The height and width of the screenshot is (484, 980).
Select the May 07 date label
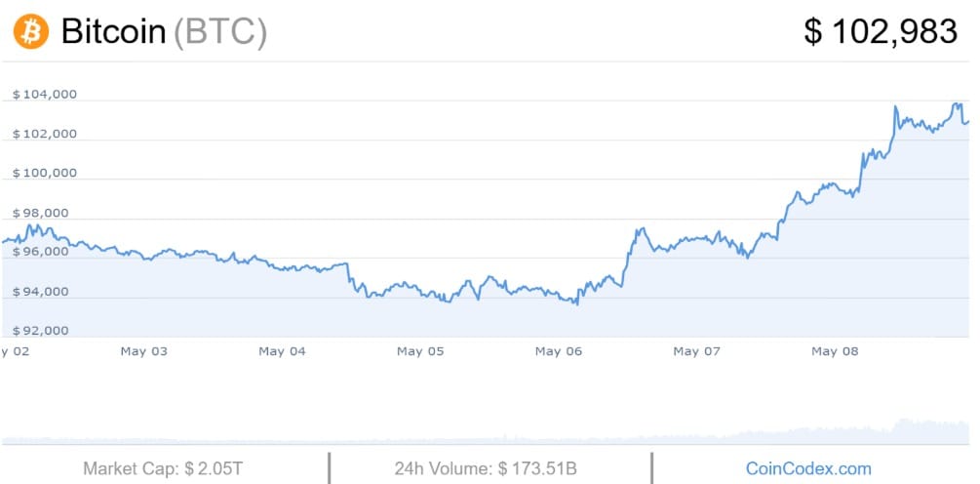click(x=696, y=351)
